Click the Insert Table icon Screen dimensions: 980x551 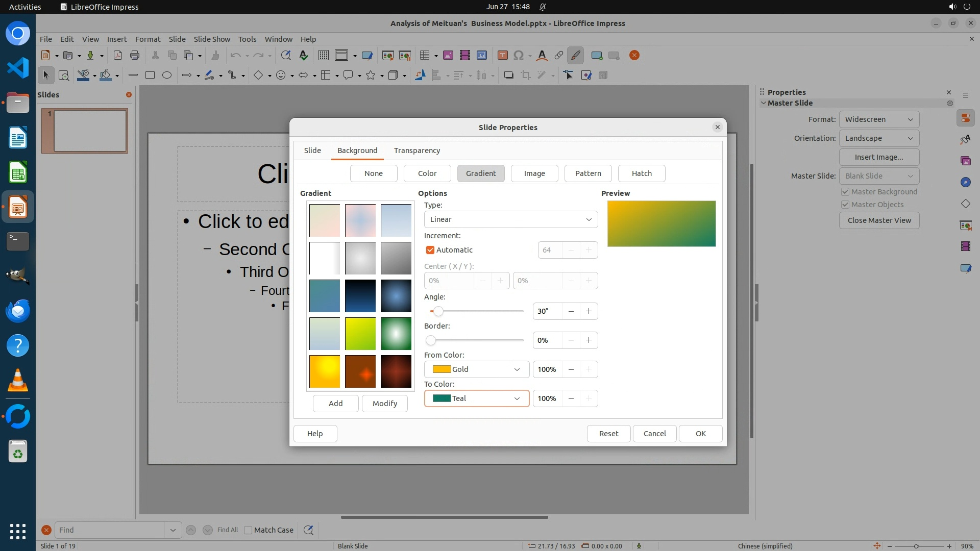pos(424,56)
